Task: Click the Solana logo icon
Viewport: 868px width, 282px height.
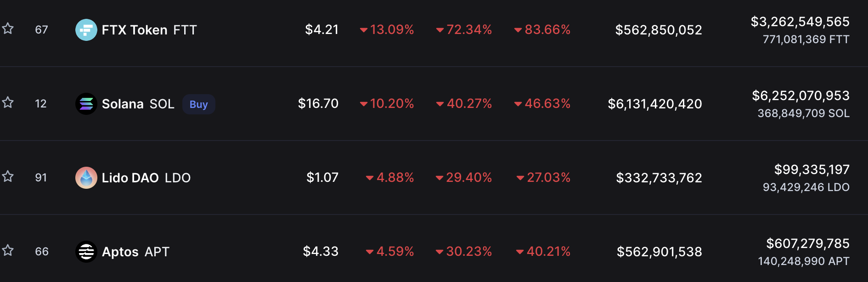Action: pyautogui.click(x=86, y=104)
